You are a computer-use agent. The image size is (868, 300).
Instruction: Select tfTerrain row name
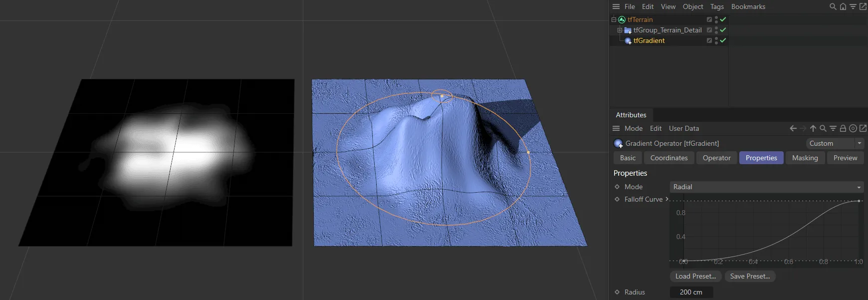(x=640, y=19)
